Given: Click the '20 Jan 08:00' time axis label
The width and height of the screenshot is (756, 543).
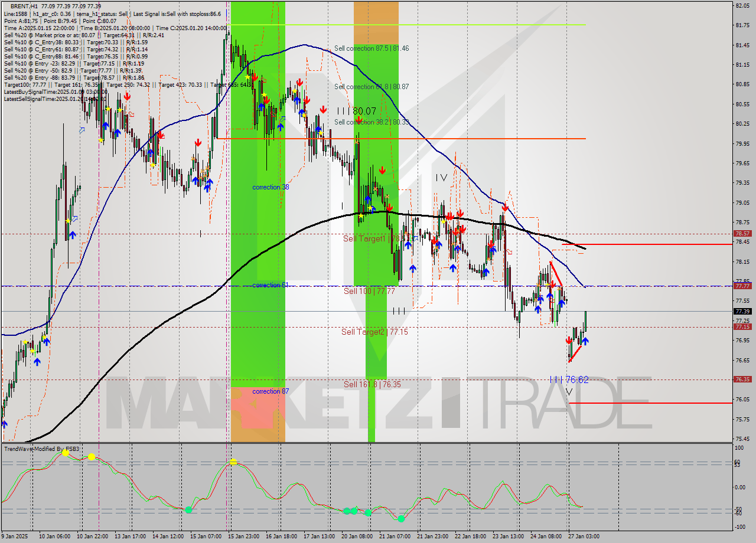Looking at the screenshot, I should pos(358,537).
